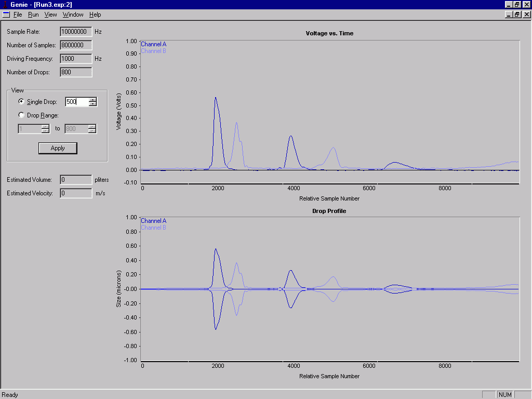Image resolution: width=532 pixels, height=399 pixels.
Task: Click the NUM indicator in status bar
Action: tap(505, 395)
